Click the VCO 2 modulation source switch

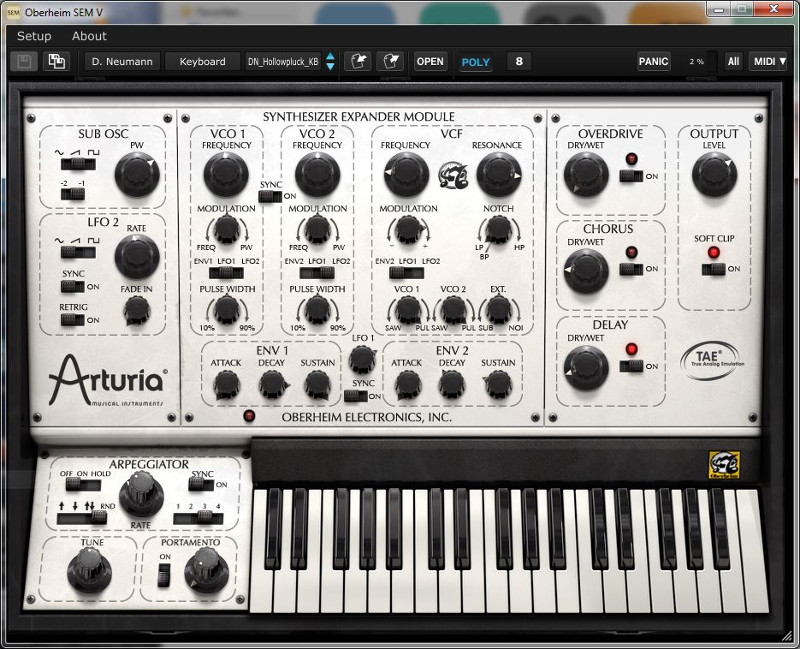[317, 273]
